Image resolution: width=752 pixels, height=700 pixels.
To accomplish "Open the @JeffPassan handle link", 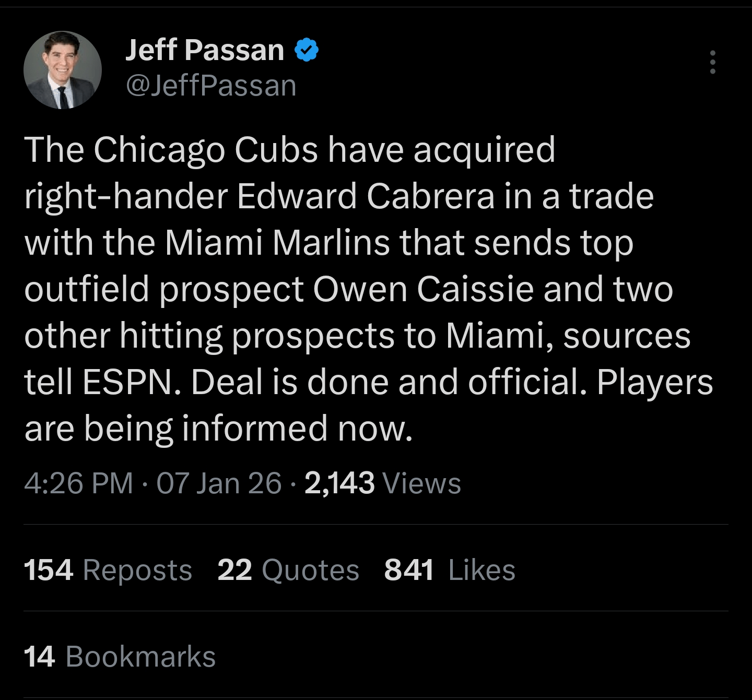I will coord(211,86).
